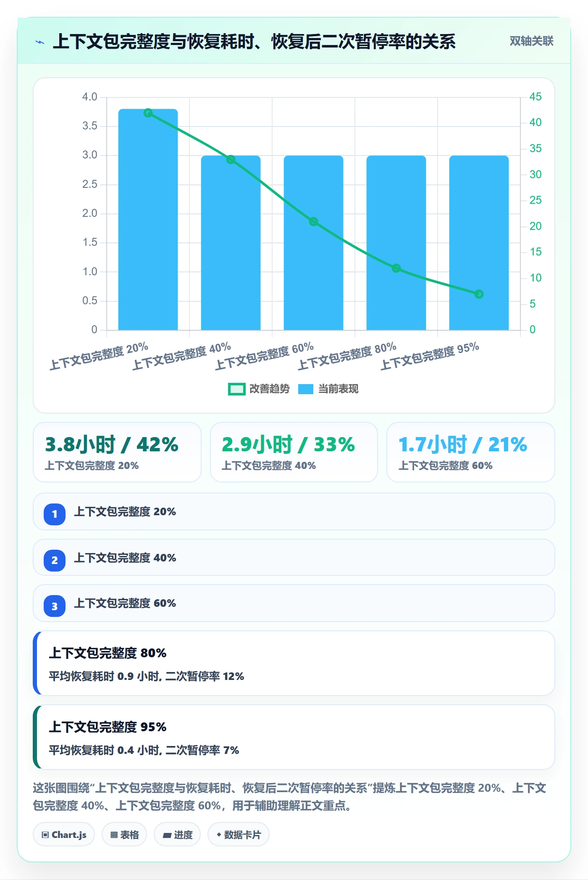The width and height of the screenshot is (588, 880).
Task: Click the chart title heading text
Action: tap(254, 42)
